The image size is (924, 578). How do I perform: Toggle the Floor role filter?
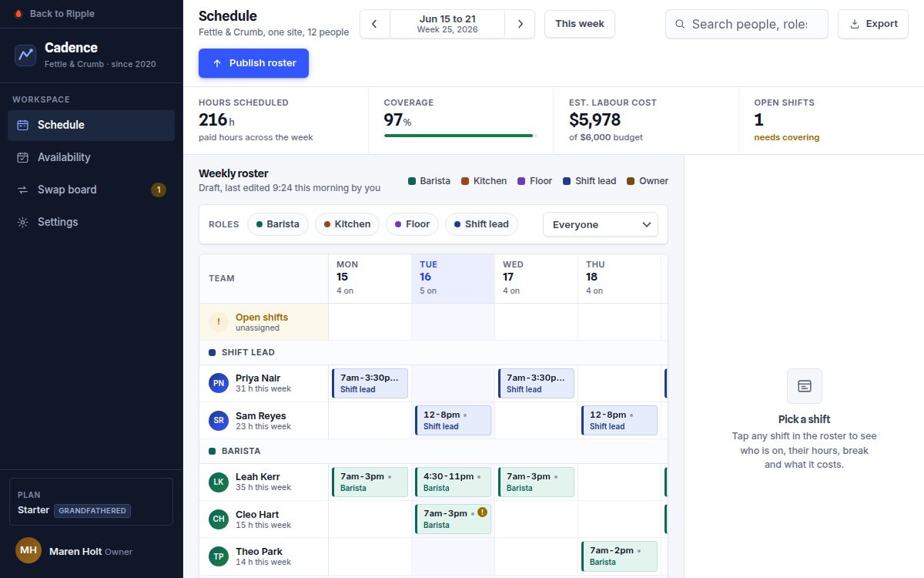click(412, 224)
